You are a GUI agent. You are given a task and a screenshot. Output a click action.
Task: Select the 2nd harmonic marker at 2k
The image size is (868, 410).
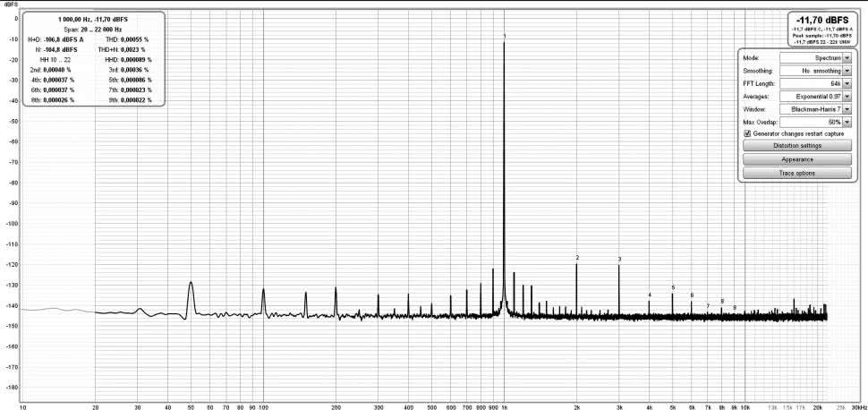click(x=577, y=258)
